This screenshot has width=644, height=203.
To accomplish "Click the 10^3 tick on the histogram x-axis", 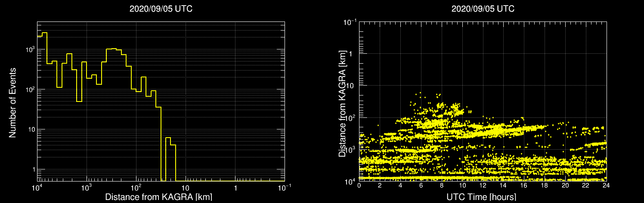I will (87, 187).
